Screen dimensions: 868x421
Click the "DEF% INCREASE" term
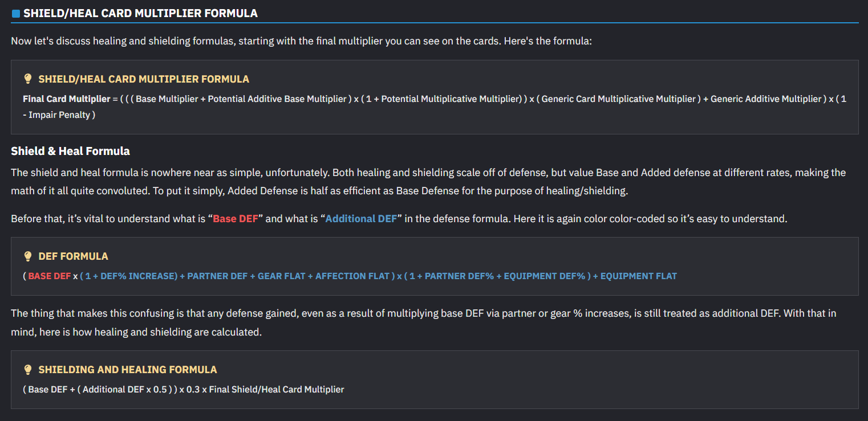pyautogui.click(x=137, y=276)
